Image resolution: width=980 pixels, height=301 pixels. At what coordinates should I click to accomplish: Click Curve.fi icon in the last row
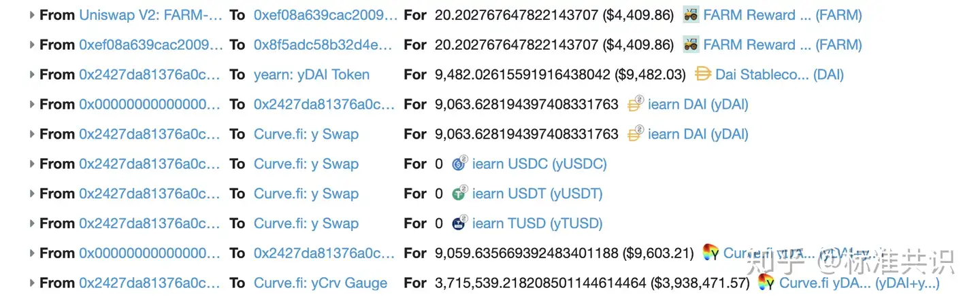766,283
